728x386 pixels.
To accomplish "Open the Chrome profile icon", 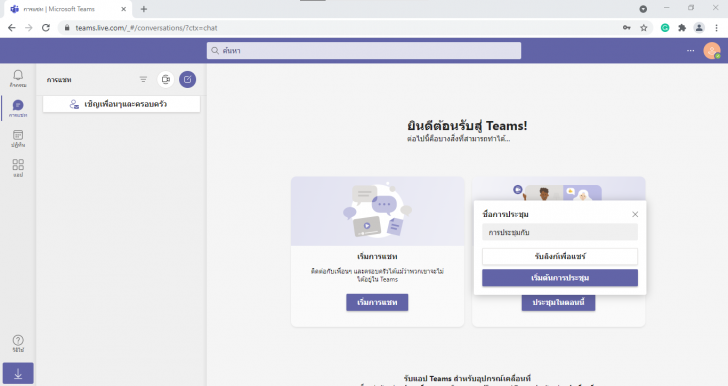I will click(699, 28).
